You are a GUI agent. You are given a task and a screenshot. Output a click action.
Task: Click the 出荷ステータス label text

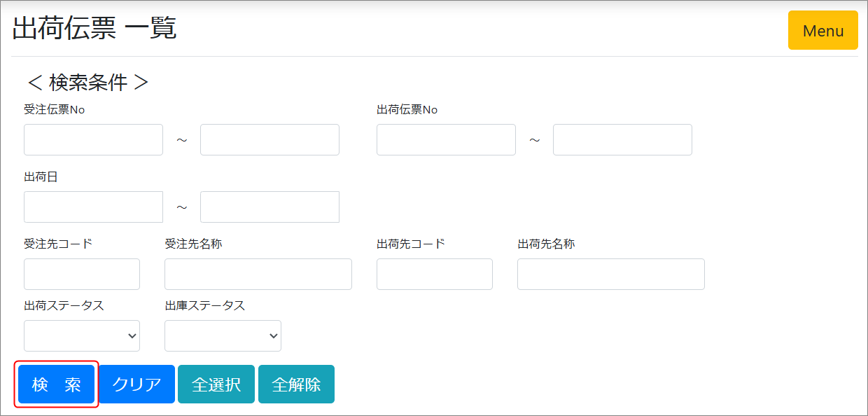[64, 305]
